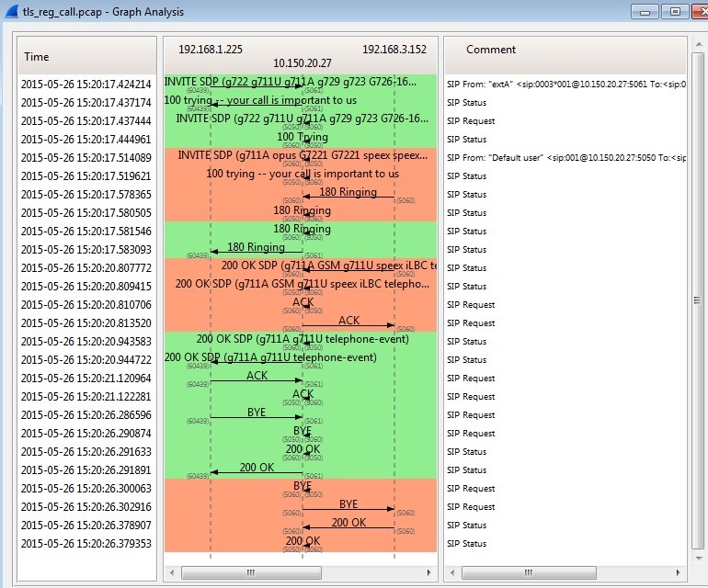Select the row at time 15:20:17.424214
708x588 pixels.
tap(86, 84)
